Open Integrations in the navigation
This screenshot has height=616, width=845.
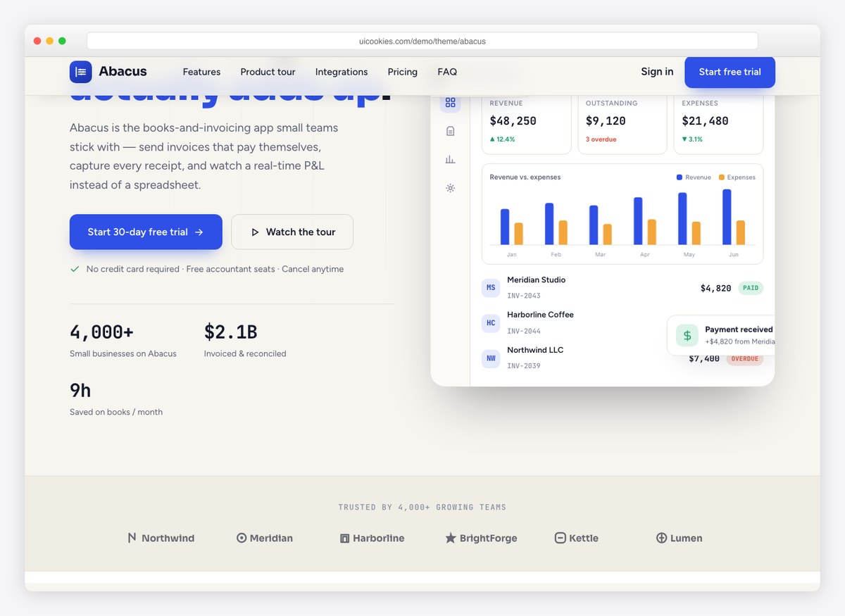pyautogui.click(x=342, y=72)
